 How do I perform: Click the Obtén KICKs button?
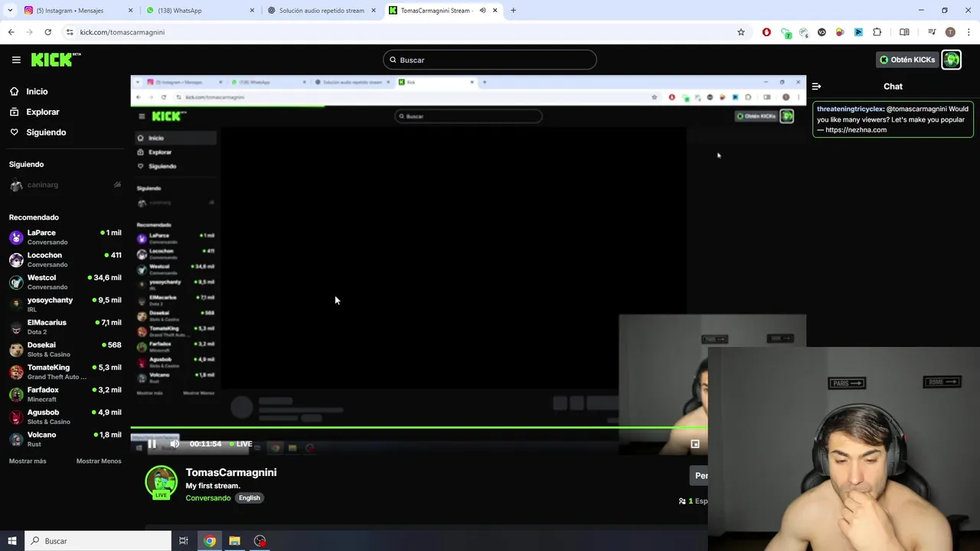pos(907,60)
